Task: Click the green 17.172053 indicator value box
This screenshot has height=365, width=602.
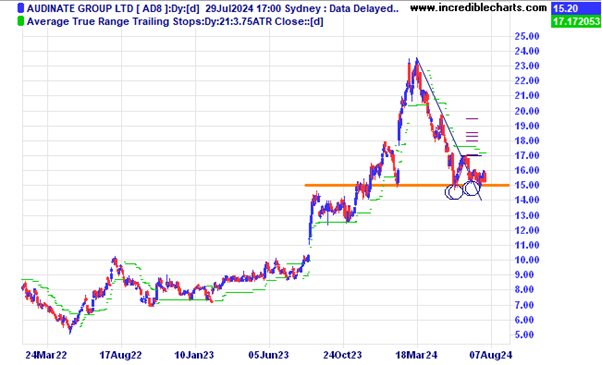Action: 576,21
